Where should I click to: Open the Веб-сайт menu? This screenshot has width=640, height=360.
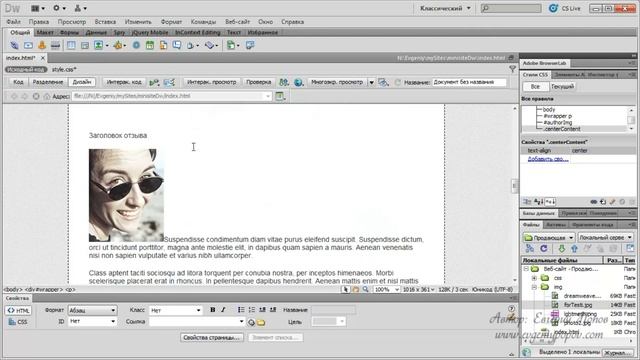[x=237, y=22]
